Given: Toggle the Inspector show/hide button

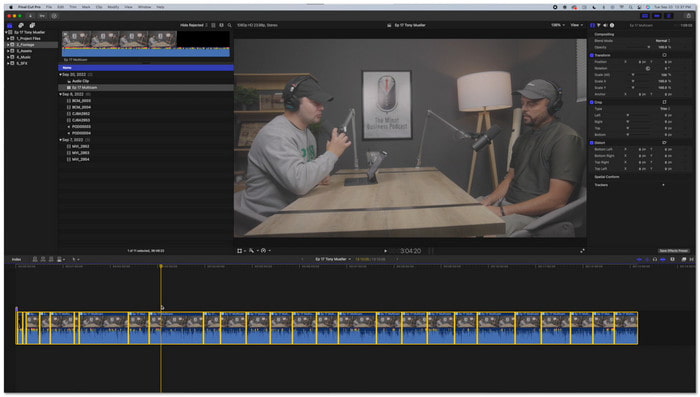Looking at the screenshot, I should pyautogui.click(x=669, y=16).
